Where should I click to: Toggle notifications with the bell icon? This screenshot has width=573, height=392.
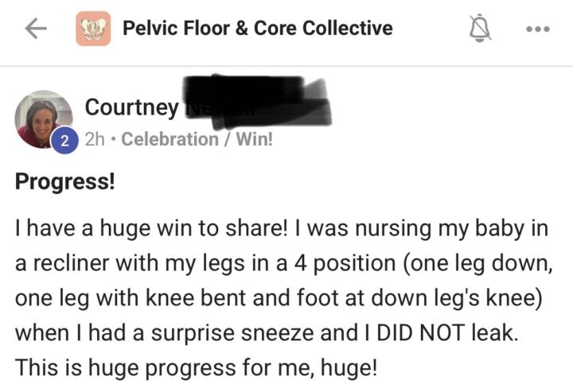click(480, 29)
